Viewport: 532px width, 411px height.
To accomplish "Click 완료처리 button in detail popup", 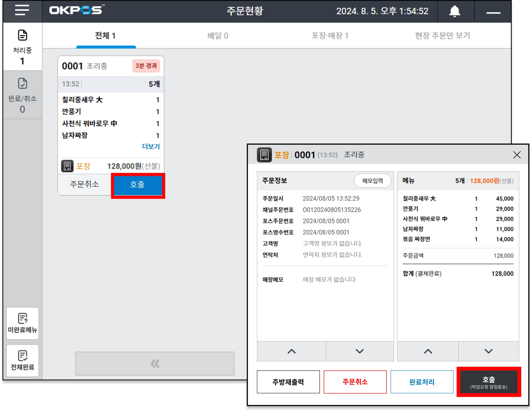I will pyautogui.click(x=422, y=382).
